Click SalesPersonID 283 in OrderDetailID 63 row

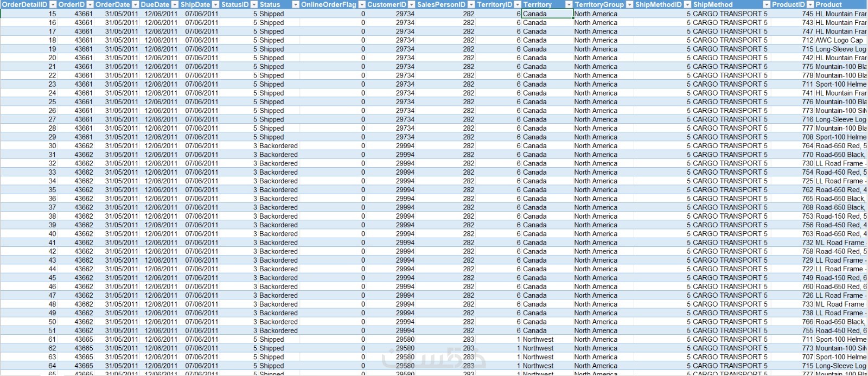[x=469, y=356]
